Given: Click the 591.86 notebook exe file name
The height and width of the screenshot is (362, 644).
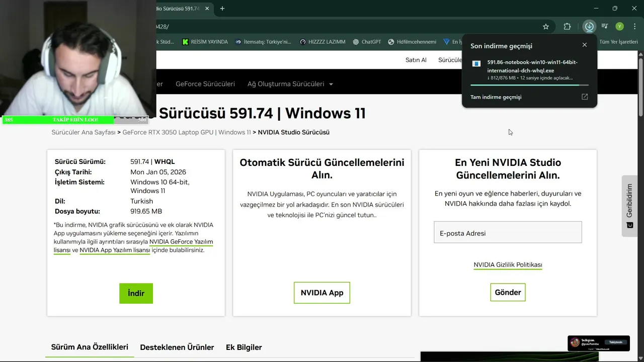Looking at the screenshot, I should pos(532,66).
